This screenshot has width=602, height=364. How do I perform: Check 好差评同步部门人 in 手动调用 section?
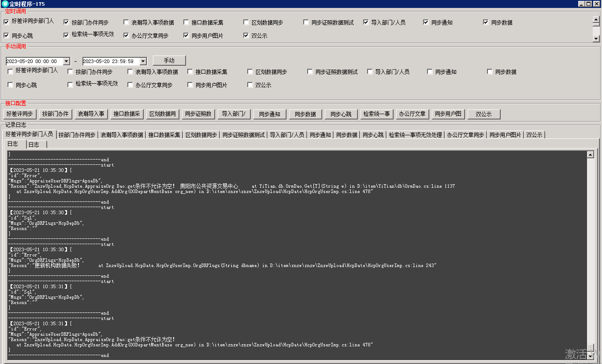pyautogui.click(x=11, y=71)
